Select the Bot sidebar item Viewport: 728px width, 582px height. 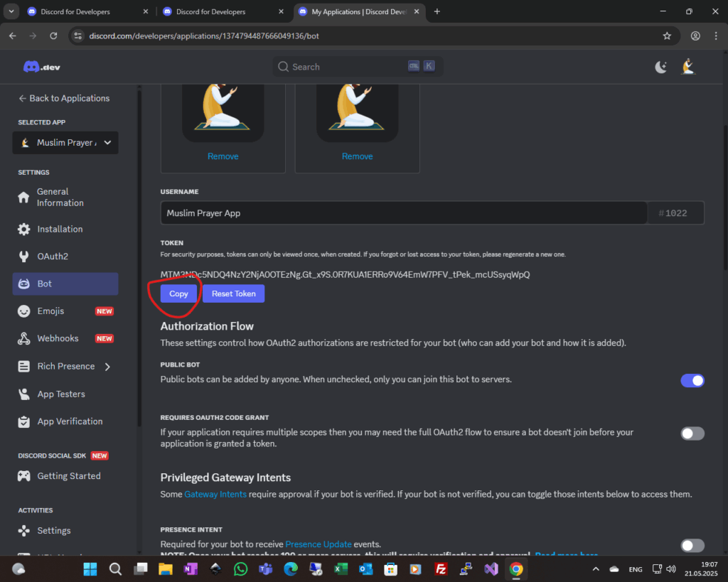point(65,284)
